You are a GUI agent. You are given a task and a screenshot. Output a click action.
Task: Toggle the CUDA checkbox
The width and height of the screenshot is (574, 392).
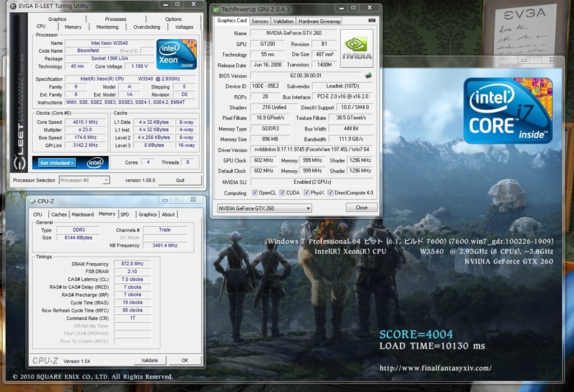[281, 193]
